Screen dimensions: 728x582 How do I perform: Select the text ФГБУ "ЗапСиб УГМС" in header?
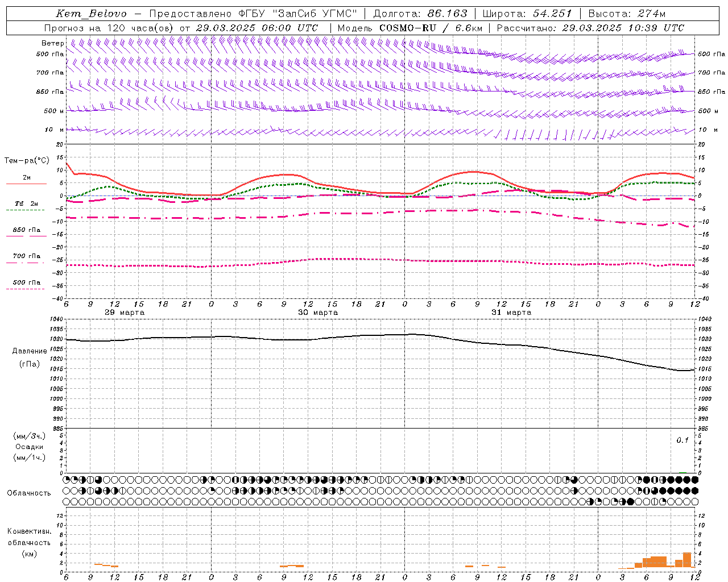(x=298, y=14)
